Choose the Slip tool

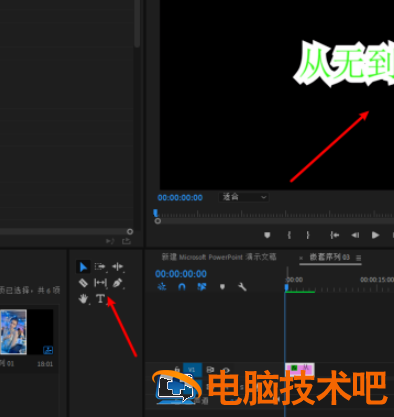[x=100, y=283]
